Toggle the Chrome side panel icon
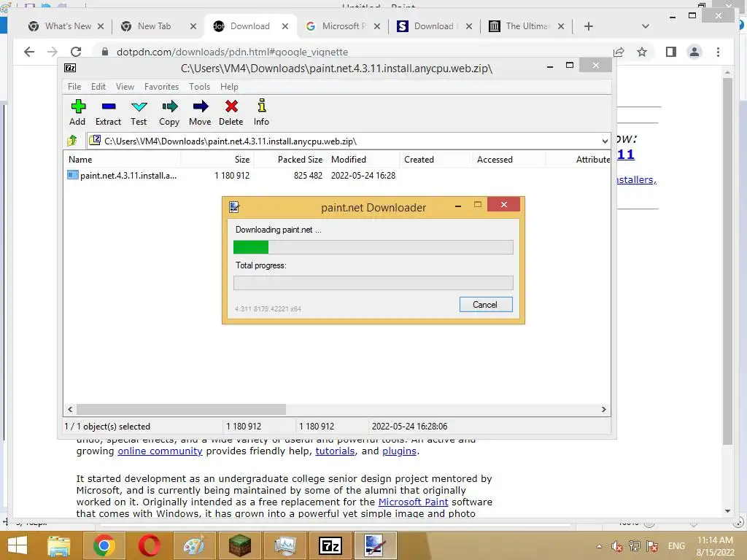The width and height of the screenshot is (747, 560). [671, 52]
